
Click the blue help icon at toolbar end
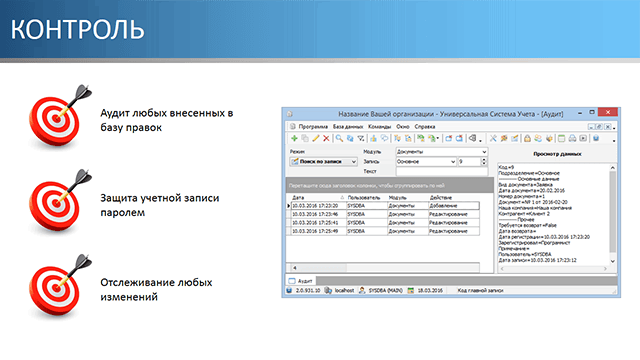[x=596, y=138]
